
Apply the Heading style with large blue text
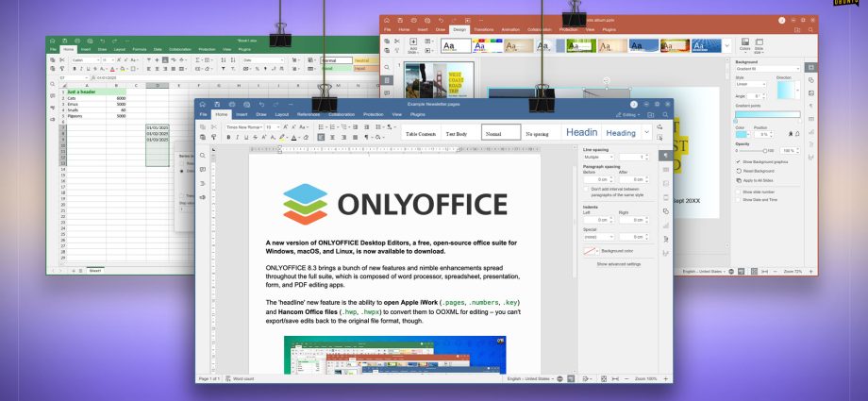tap(581, 132)
